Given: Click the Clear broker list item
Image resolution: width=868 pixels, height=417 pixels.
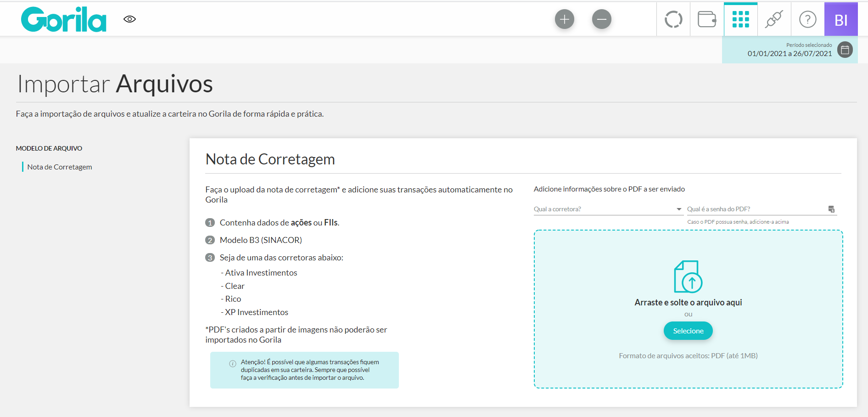Looking at the screenshot, I should 233,286.
